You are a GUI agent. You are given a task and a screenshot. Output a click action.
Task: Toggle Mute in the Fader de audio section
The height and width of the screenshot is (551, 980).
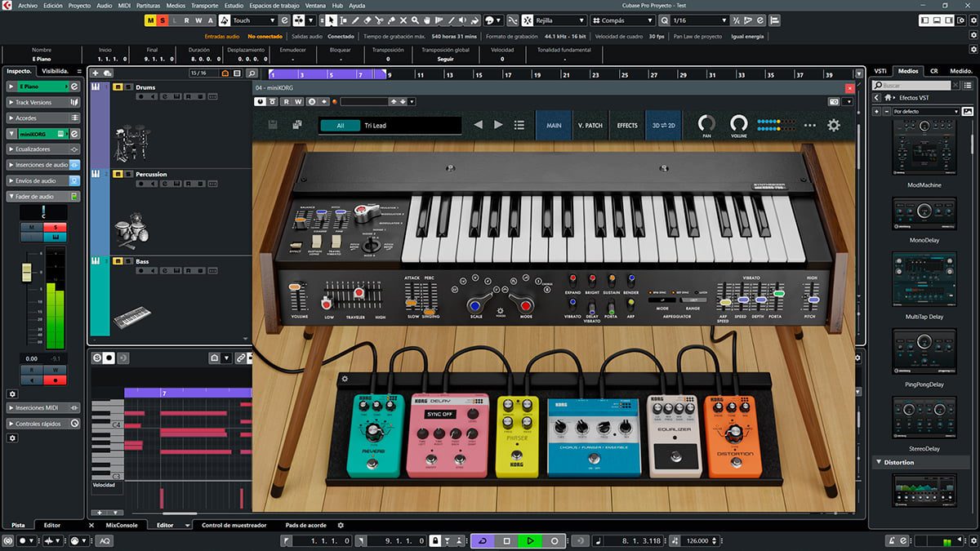32,227
